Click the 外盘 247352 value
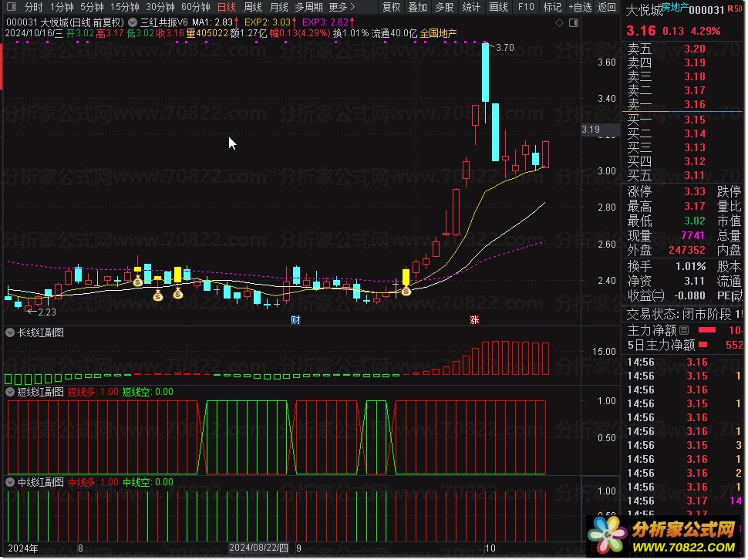The width and height of the screenshot is (748, 560). (x=686, y=251)
